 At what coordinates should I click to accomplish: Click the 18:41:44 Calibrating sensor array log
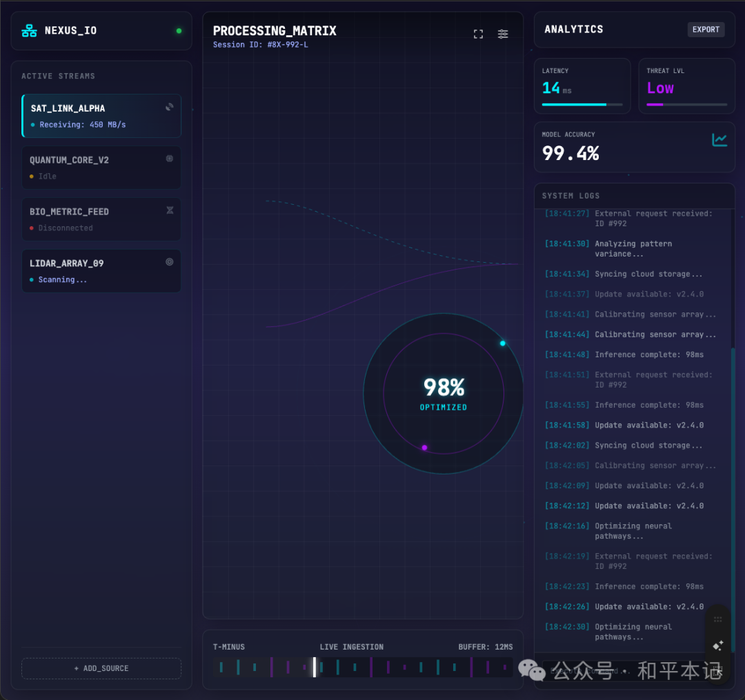pyautogui.click(x=630, y=334)
